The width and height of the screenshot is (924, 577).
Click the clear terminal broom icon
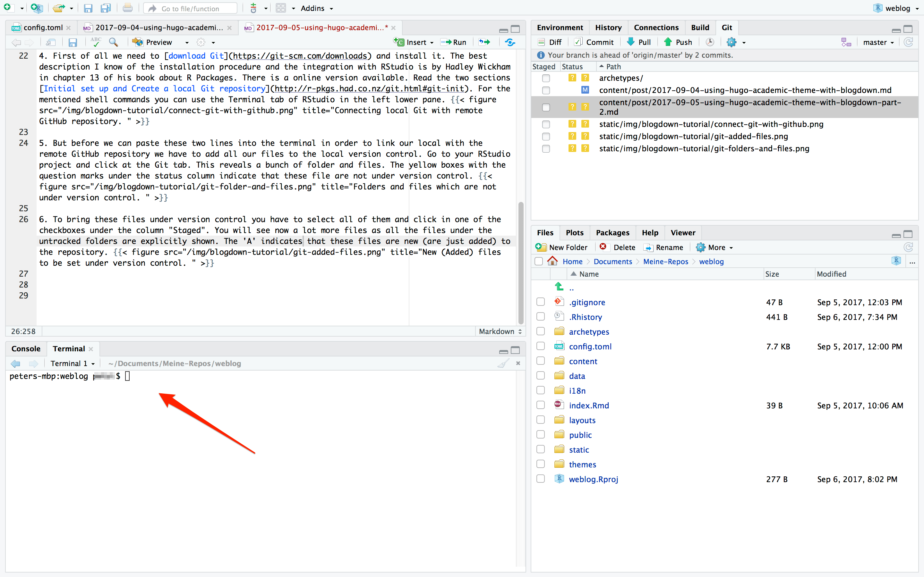pyautogui.click(x=503, y=363)
